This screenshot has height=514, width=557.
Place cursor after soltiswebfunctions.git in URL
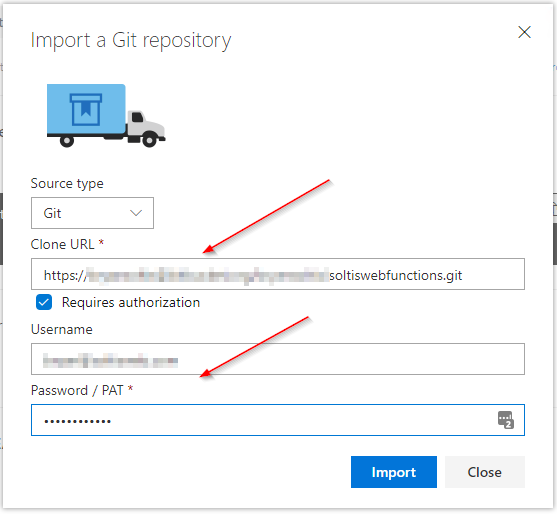[x=463, y=275]
